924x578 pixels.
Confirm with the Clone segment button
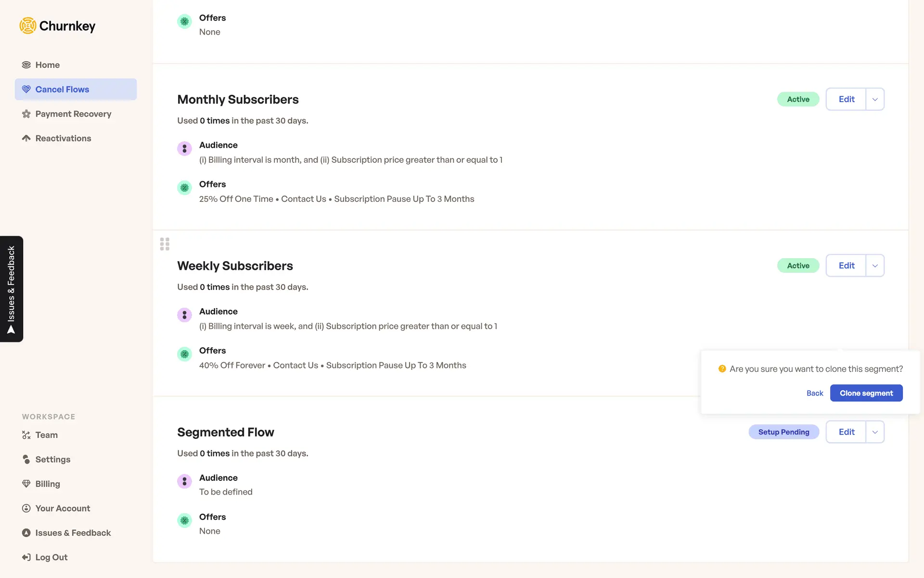[866, 393]
